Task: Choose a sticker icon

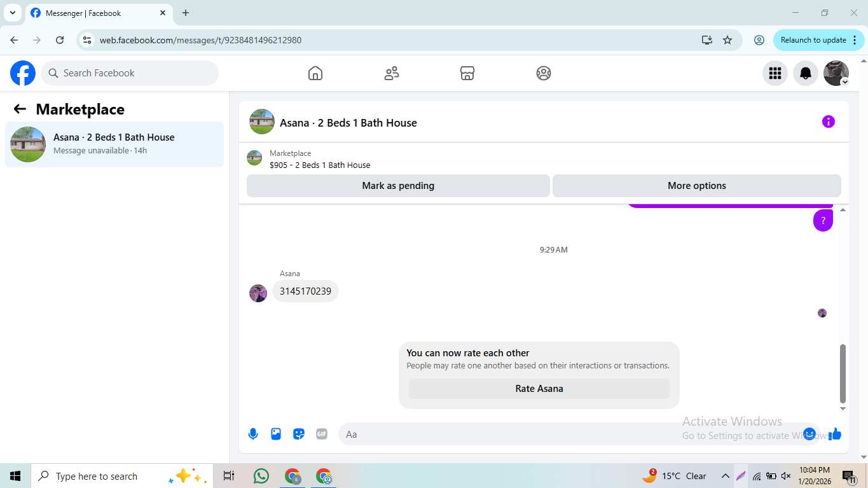Action: [299, 434]
